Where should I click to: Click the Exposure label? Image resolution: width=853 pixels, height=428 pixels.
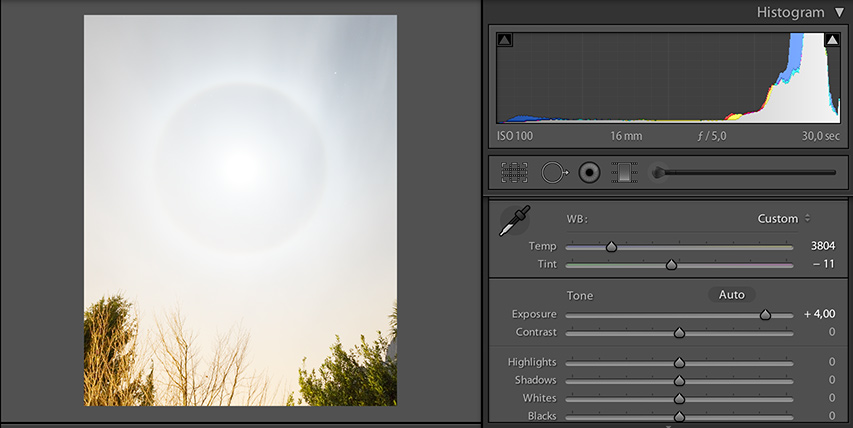pyautogui.click(x=534, y=314)
